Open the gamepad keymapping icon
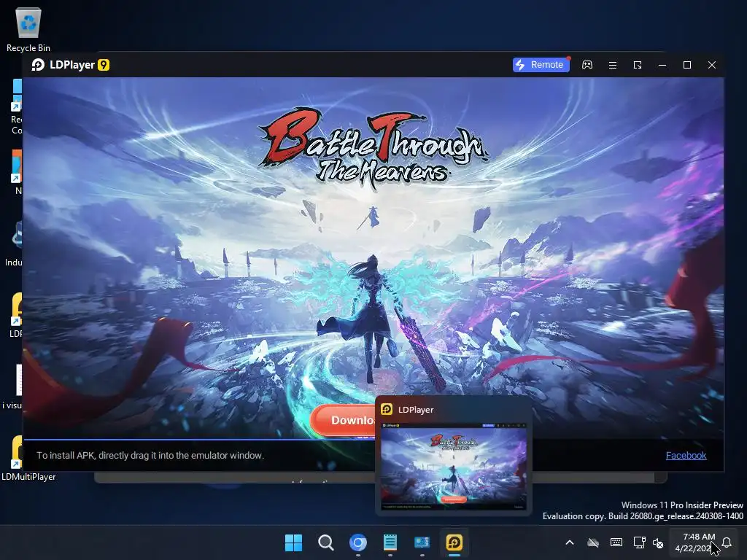 pos(587,65)
